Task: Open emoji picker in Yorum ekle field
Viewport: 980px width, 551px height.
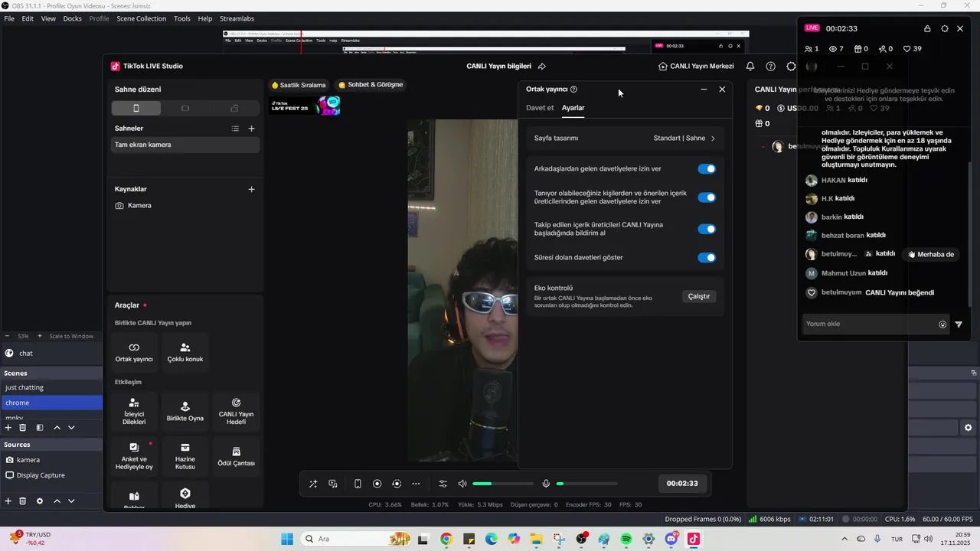Action: click(942, 324)
